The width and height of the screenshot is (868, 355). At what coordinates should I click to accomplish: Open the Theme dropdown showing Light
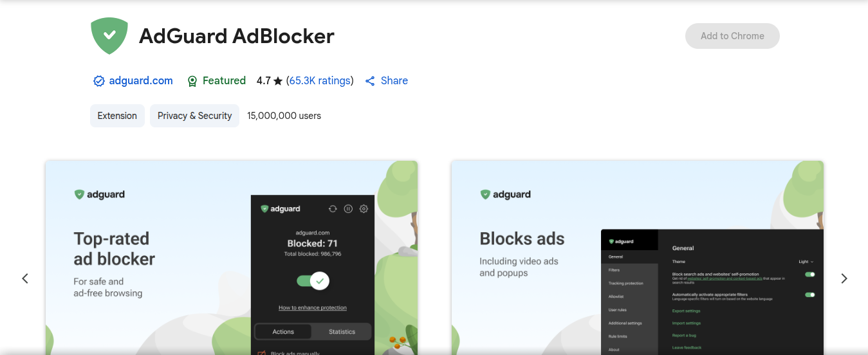pyautogui.click(x=806, y=262)
